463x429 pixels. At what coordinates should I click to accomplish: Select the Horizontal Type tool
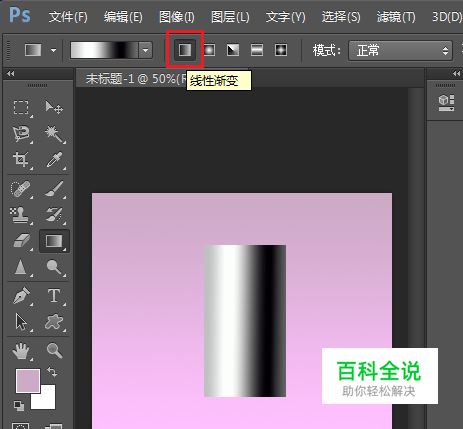(x=54, y=296)
